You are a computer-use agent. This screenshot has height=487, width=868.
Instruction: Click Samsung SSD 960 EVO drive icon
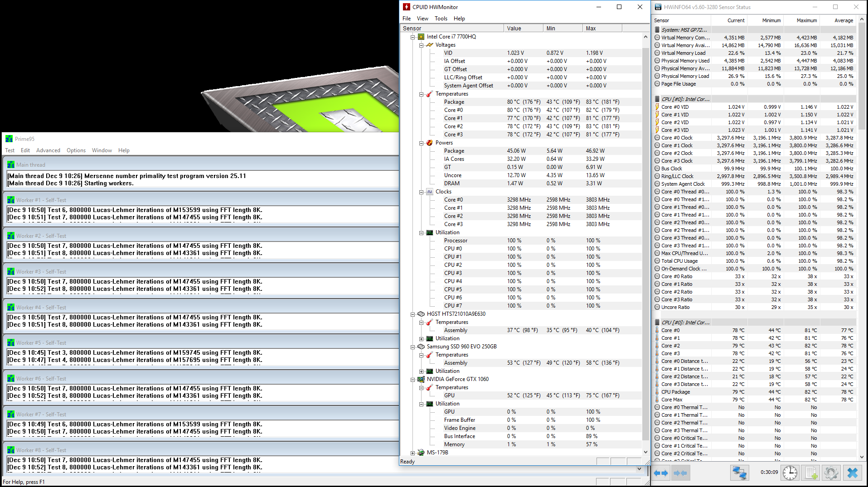pyautogui.click(x=421, y=347)
